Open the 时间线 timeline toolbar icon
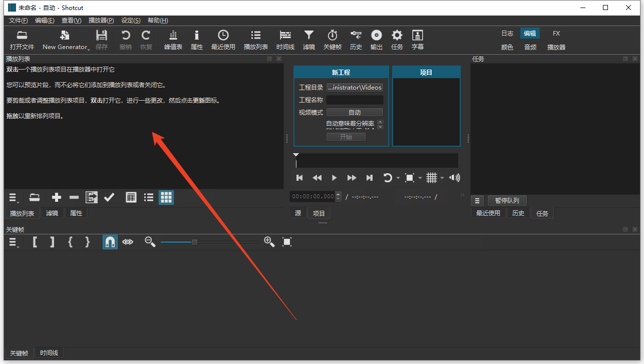 [x=285, y=40]
